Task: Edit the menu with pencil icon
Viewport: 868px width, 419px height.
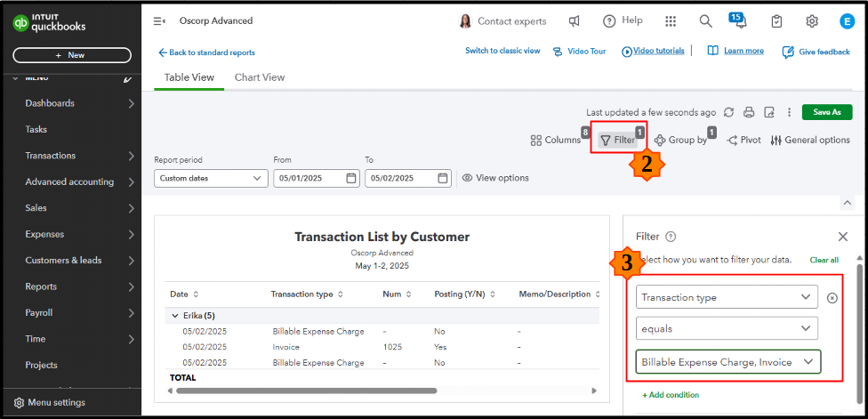Action: click(x=128, y=78)
